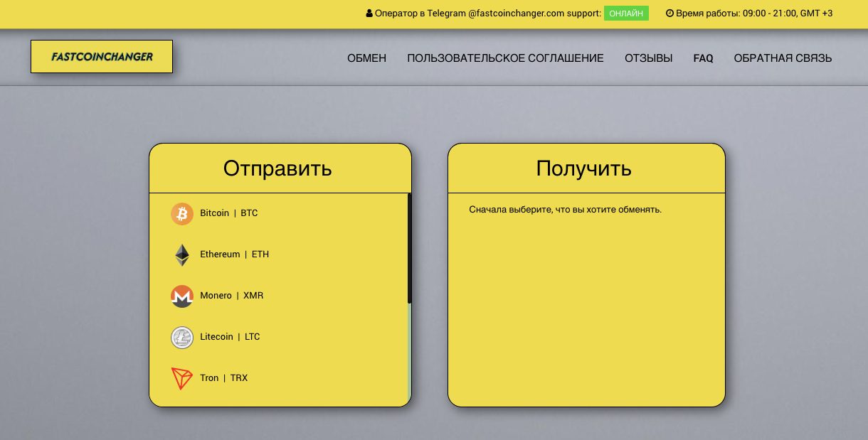Choose Litecoin | LTC label
The height and width of the screenshot is (440, 868).
[230, 337]
